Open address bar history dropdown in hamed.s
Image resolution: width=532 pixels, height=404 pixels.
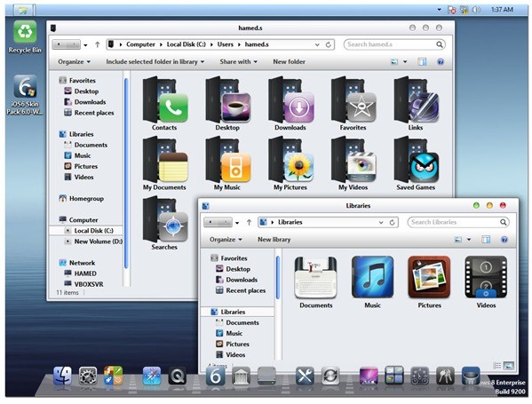point(317,44)
